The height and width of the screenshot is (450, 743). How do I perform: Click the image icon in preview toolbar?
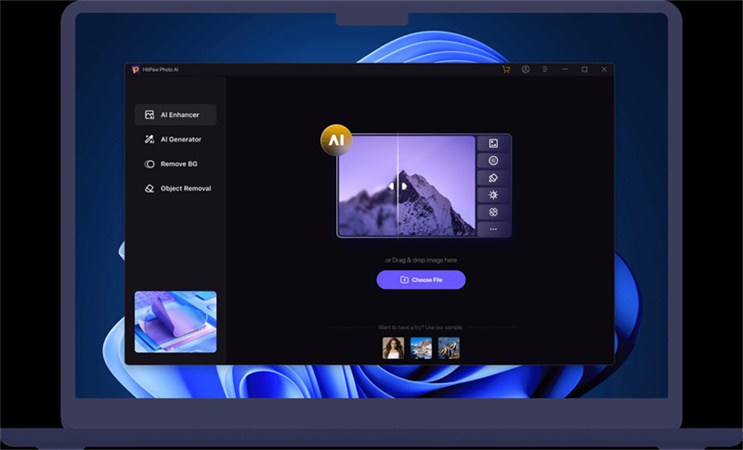click(x=493, y=144)
